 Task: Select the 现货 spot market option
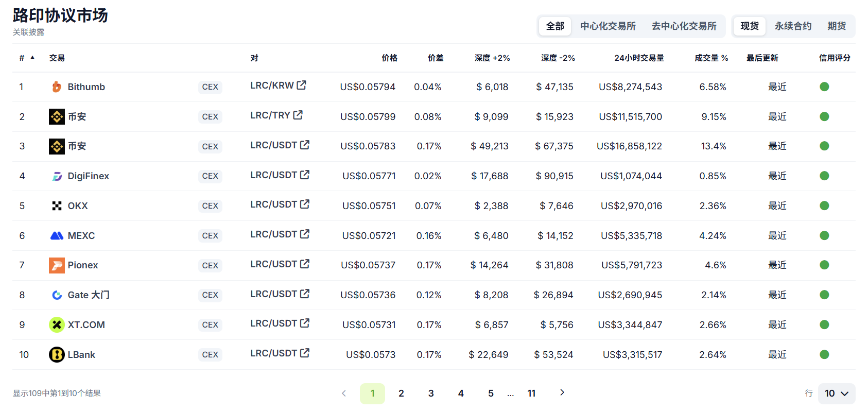[750, 26]
